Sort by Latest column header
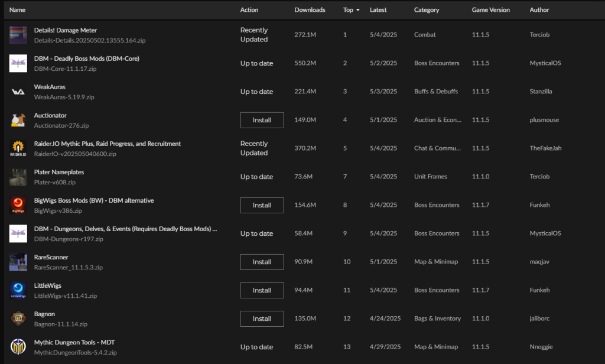Image resolution: width=605 pixels, height=364 pixels. click(x=378, y=10)
